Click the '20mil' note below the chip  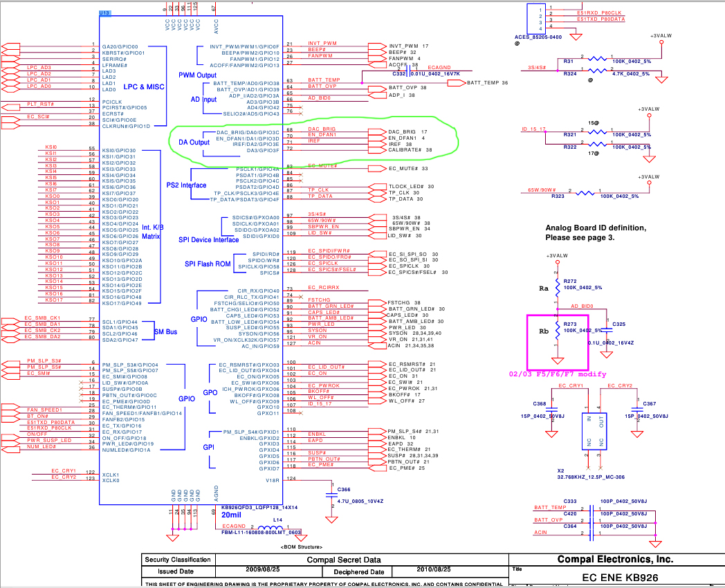coord(231,515)
